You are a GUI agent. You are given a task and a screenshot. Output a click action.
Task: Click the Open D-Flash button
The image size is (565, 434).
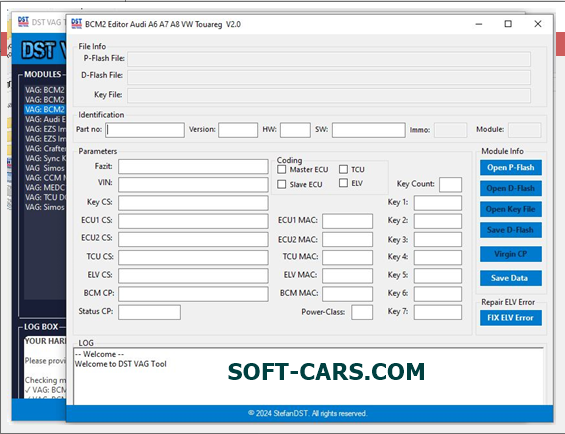click(x=511, y=189)
